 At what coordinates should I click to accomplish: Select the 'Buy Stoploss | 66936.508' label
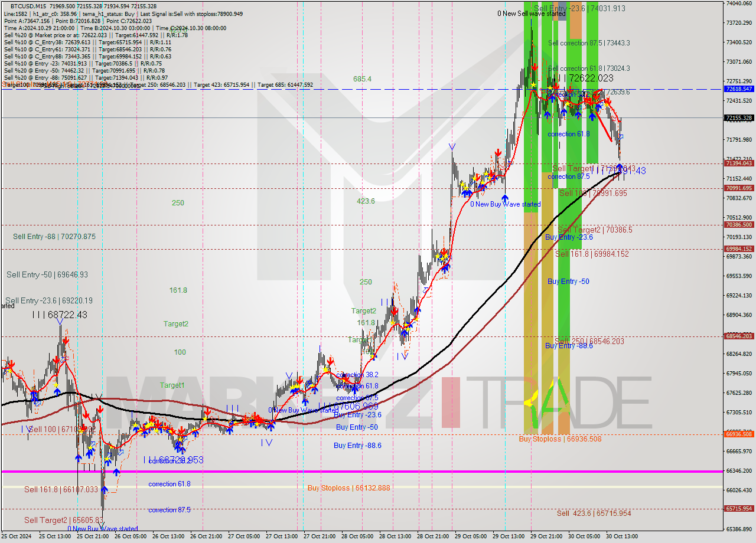(x=560, y=439)
